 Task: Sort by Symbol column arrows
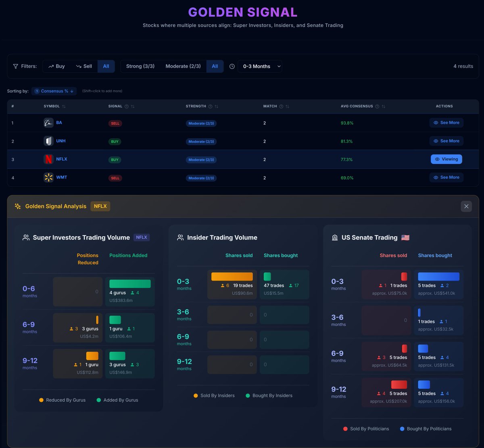tap(64, 106)
